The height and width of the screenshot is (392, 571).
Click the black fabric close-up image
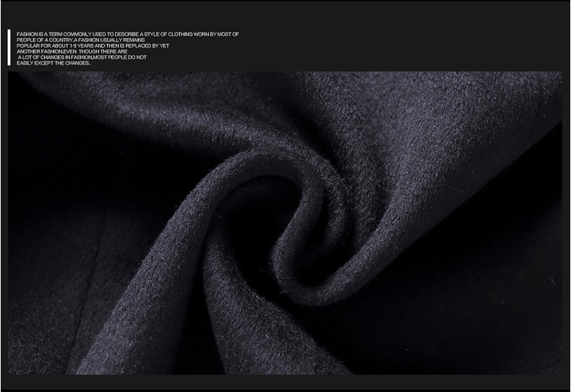pos(285,223)
